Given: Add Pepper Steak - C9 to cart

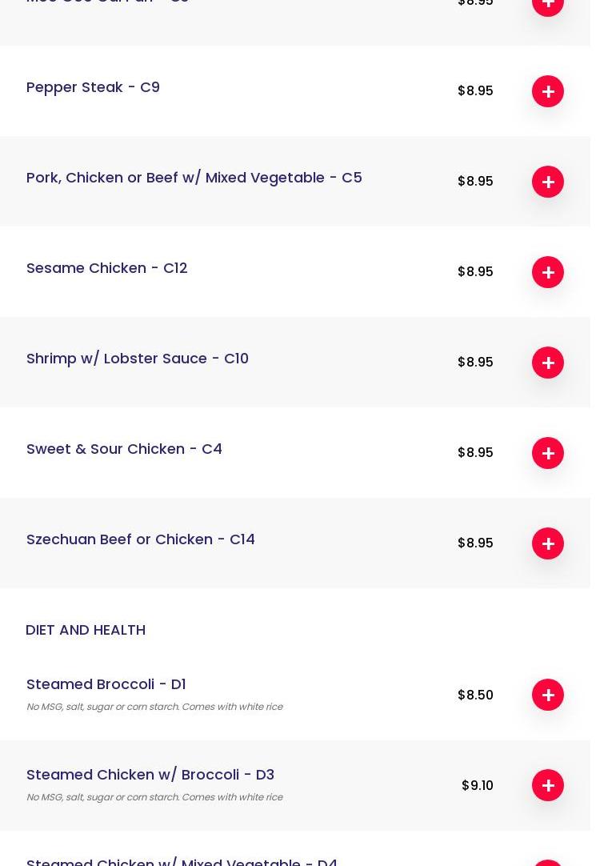Looking at the screenshot, I should 548,91.
